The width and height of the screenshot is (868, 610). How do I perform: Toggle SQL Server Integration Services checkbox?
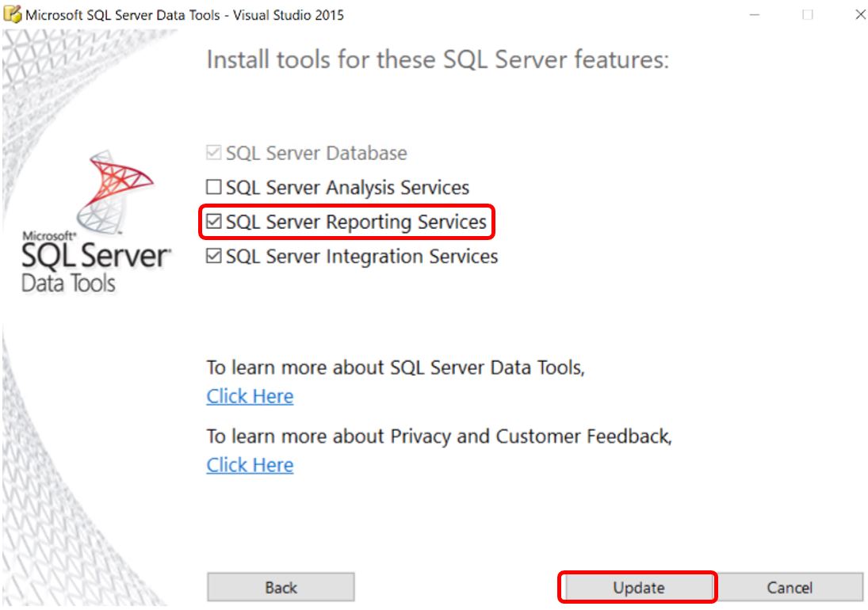214,257
